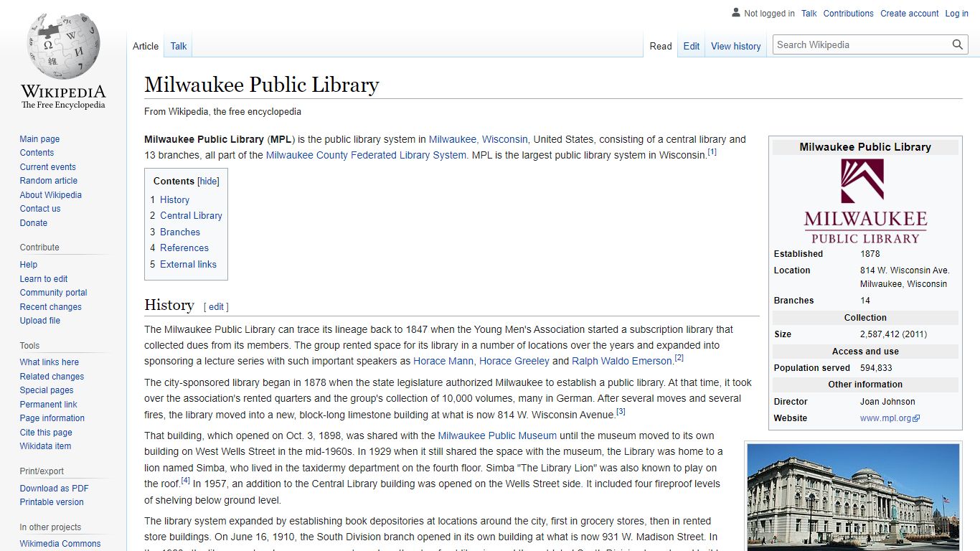Click citation reference [4]

tap(186, 481)
